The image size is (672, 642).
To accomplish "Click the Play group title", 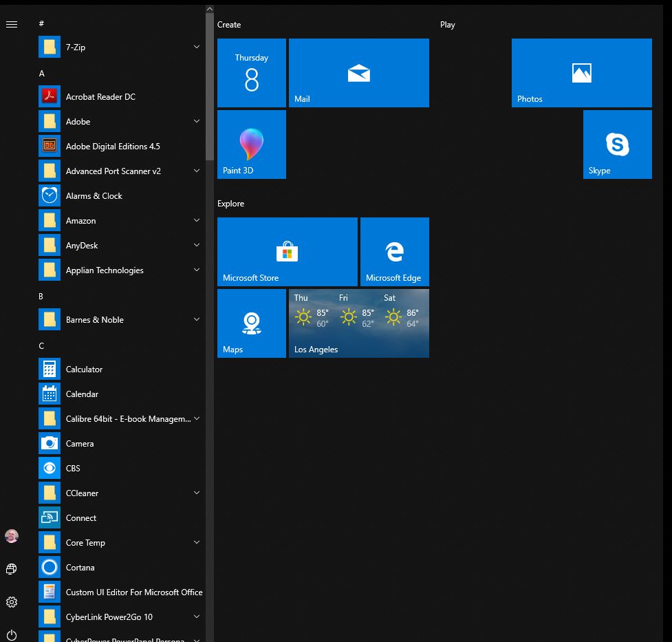I will coord(448,25).
